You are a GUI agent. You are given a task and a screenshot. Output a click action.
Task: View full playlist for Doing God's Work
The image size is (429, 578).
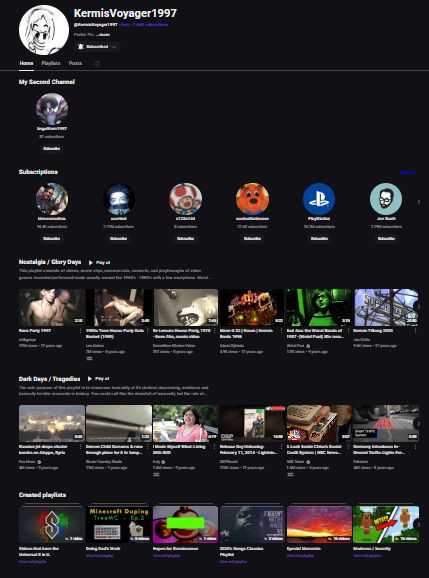click(x=99, y=556)
